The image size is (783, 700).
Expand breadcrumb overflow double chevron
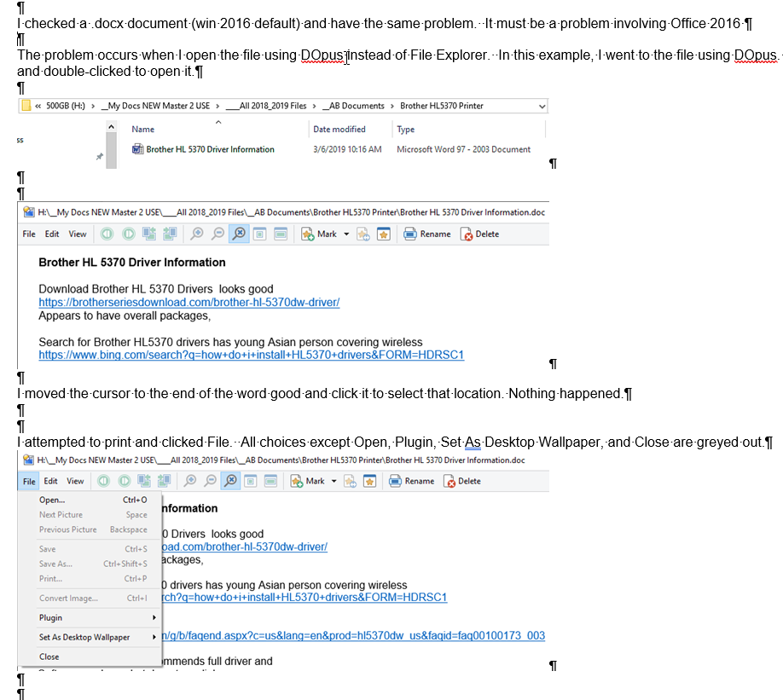[38, 106]
